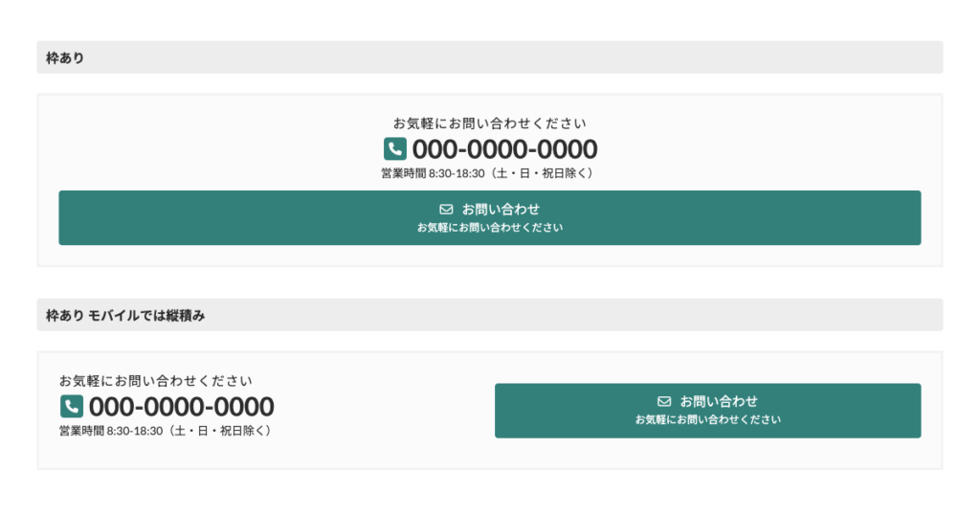This screenshot has height=515, width=980.
Task: Click the left-aligned お気軽にお問い合わせください text
Action: click(156, 381)
